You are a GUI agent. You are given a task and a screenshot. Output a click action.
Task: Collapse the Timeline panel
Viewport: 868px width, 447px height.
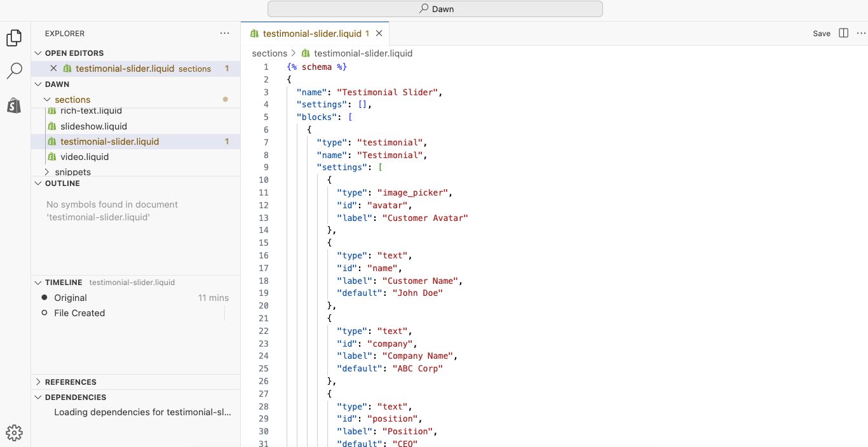[39, 283]
